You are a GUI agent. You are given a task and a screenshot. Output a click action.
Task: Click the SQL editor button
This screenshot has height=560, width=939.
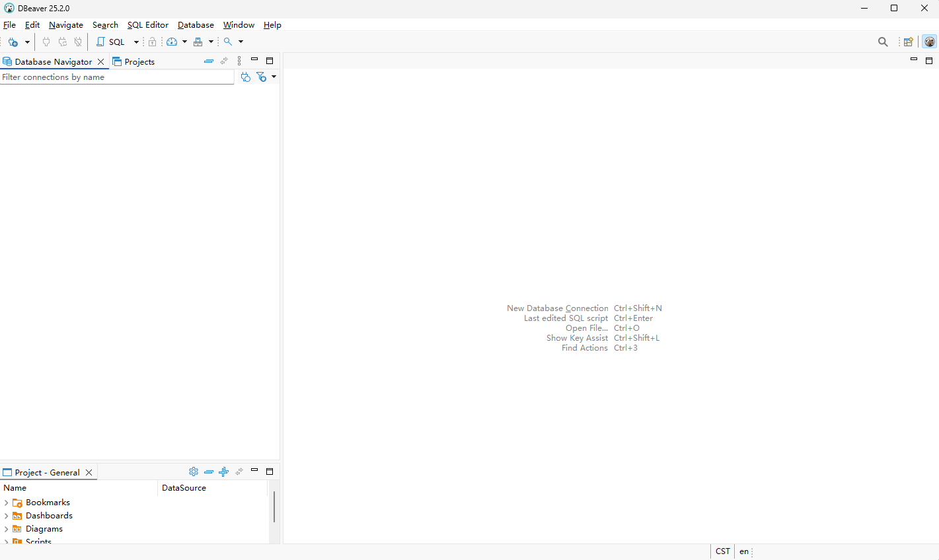pyautogui.click(x=111, y=42)
